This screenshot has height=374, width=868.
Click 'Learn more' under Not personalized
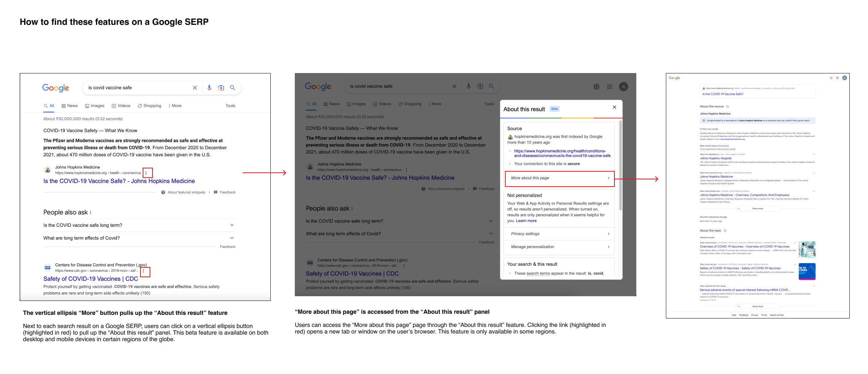click(526, 221)
